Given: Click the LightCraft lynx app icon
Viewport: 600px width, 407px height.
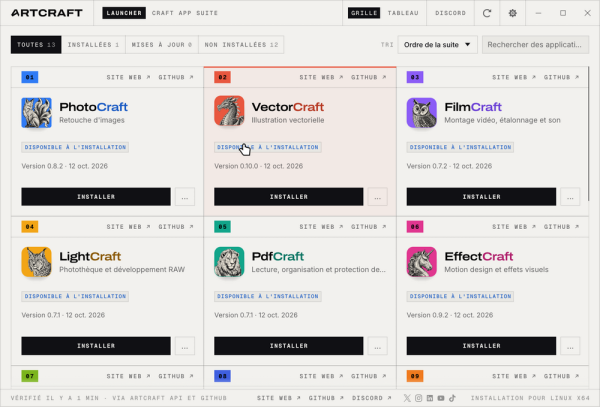Looking at the screenshot, I should (x=36, y=262).
